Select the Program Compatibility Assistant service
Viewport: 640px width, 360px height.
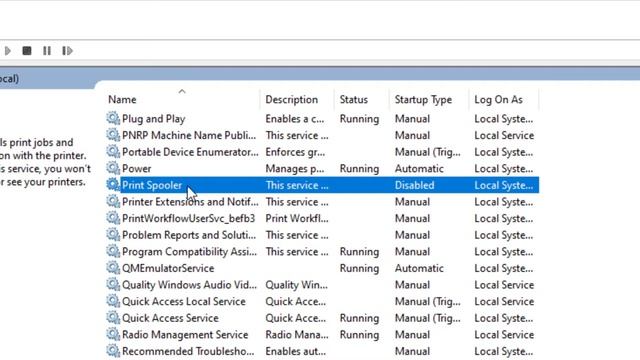click(x=189, y=251)
